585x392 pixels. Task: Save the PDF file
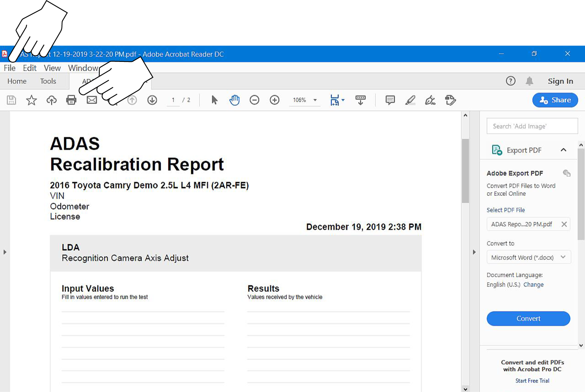pos(11,100)
